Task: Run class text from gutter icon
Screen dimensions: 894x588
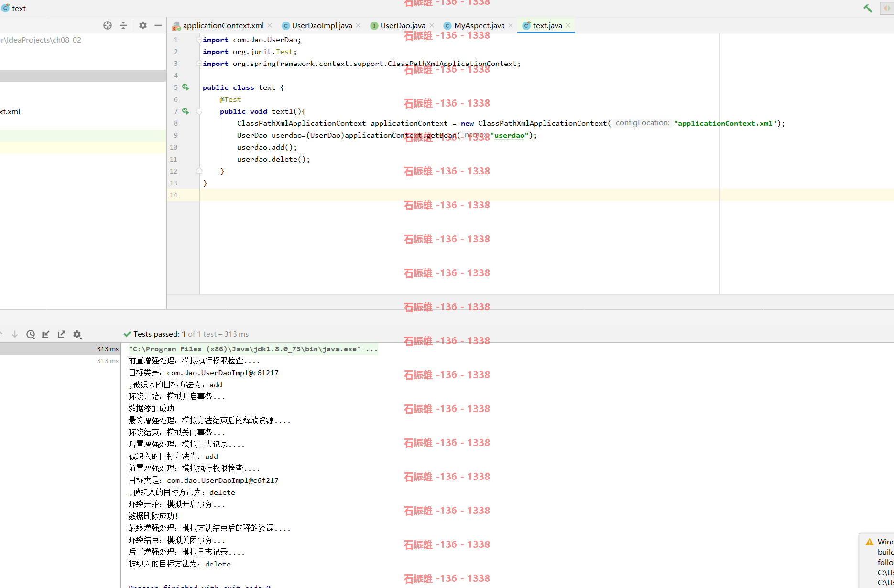Action: (x=185, y=87)
